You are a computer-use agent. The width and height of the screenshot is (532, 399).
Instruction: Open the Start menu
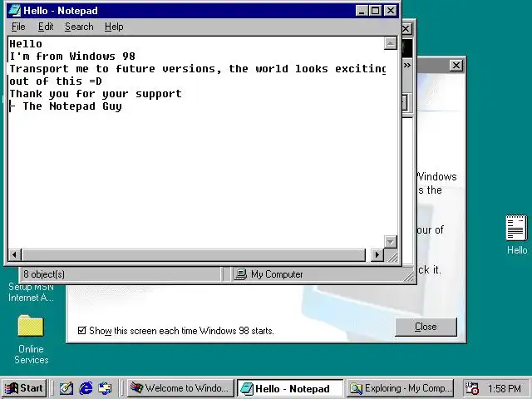click(24, 388)
